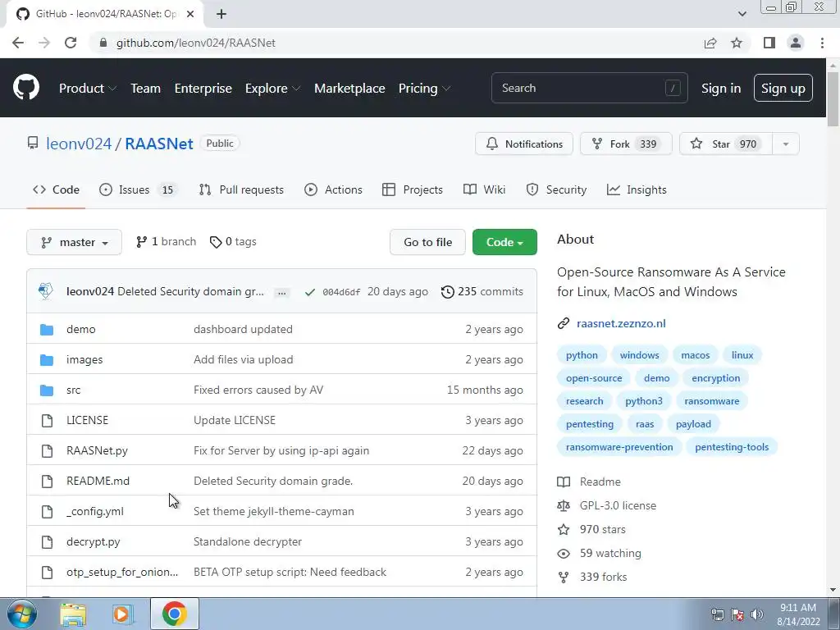Open _config.yml file
840x630 pixels.
click(95, 511)
